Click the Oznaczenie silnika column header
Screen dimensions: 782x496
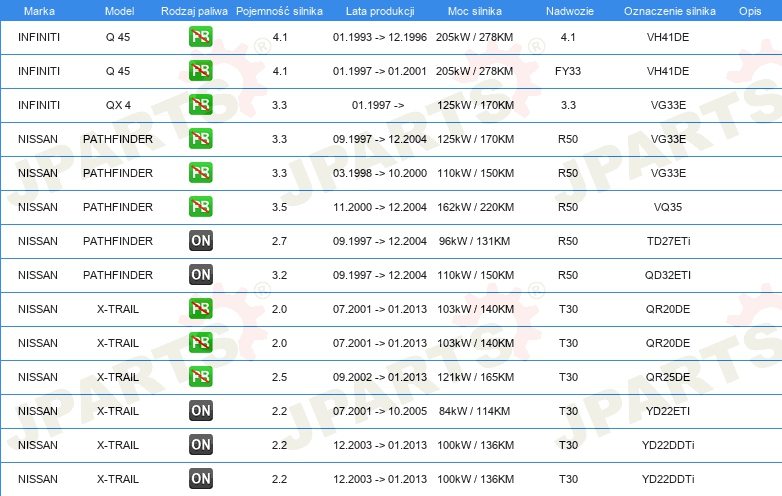[669, 11]
